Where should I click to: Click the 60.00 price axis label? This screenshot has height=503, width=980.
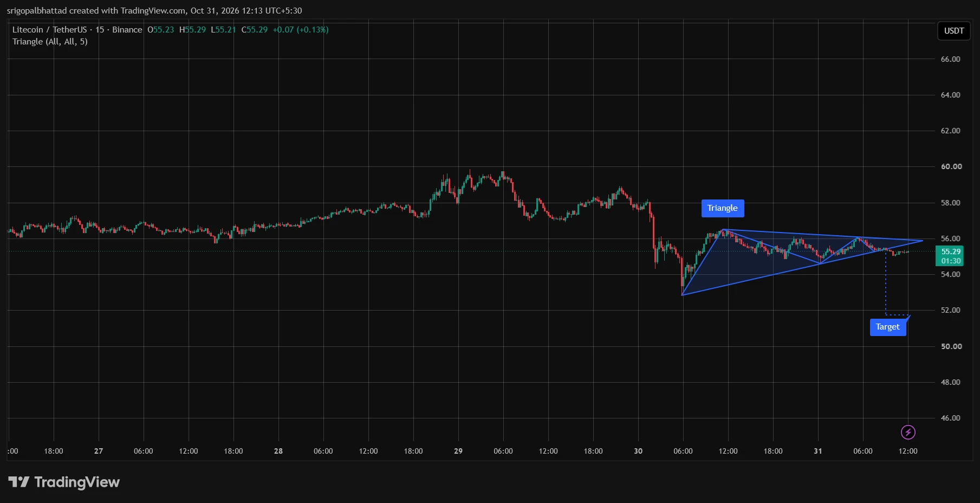pyautogui.click(x=951, y=166)
